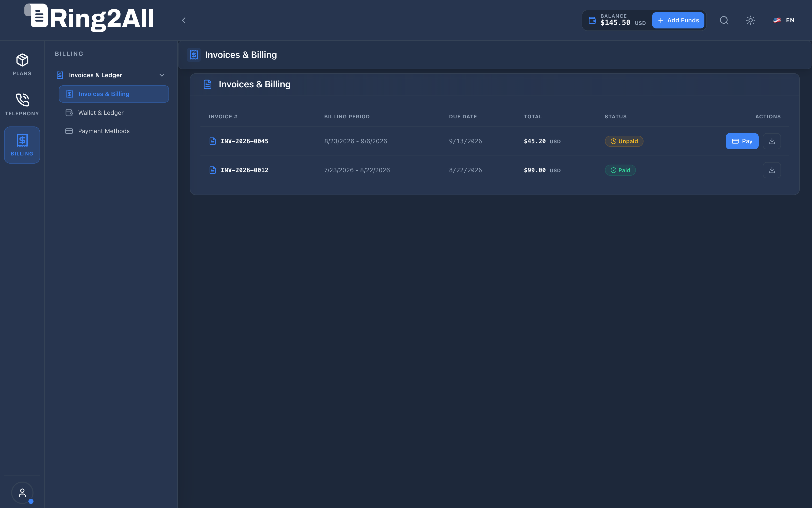Click the $45.20 total amount
This screenshot has width=812, height=508.
point(535,141)
